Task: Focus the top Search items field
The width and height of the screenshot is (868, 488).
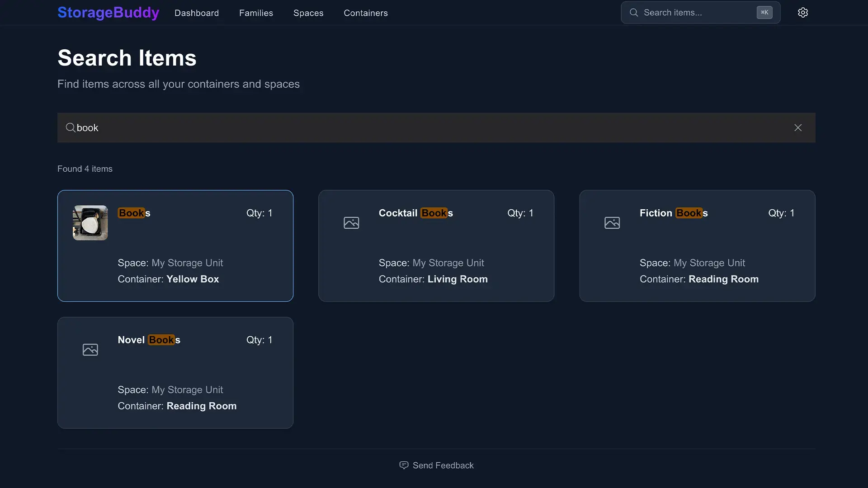Action: coord(696,13)
